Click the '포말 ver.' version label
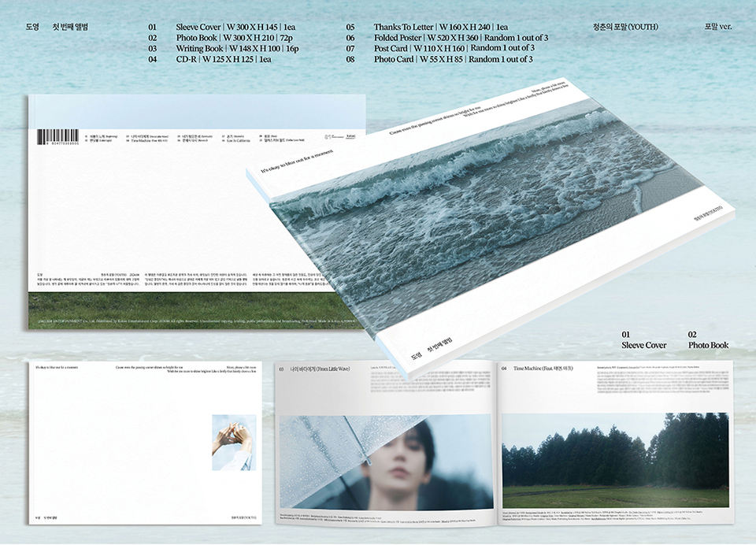The height and width of the screenshot is (545, 756). (x=718, y=27)
